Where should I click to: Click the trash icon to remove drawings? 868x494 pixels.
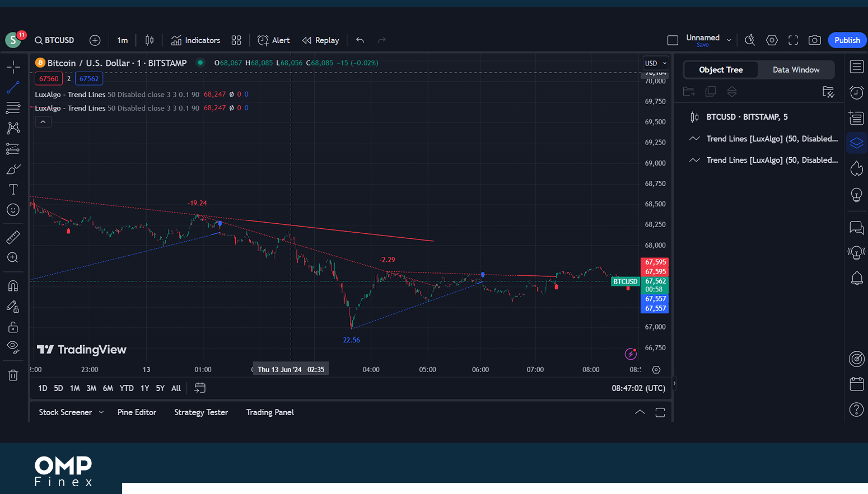[13, 375]
